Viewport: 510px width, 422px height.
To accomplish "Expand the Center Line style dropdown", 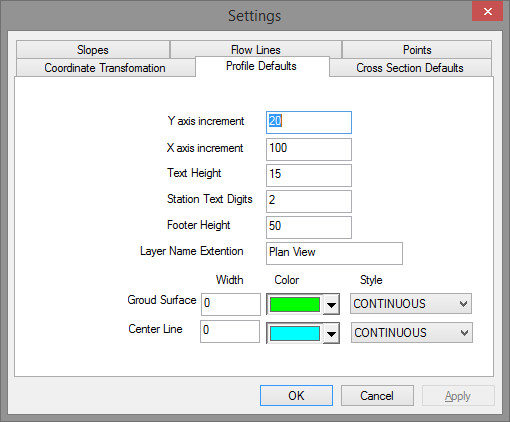I will click(412, 332).
